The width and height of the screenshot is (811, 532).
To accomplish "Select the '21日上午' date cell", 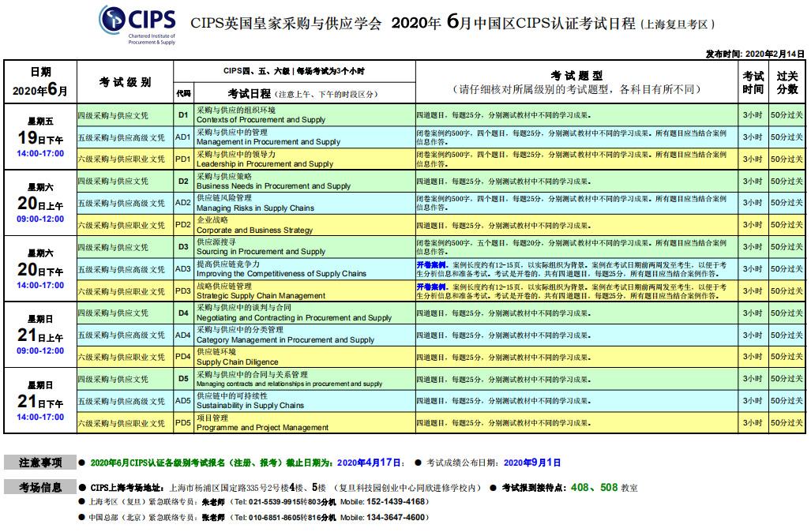I will pyautogui.click(x=40, y=335).
